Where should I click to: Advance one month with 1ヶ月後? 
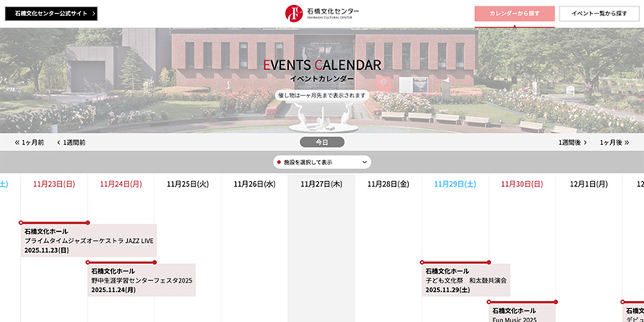pos(616,142)
